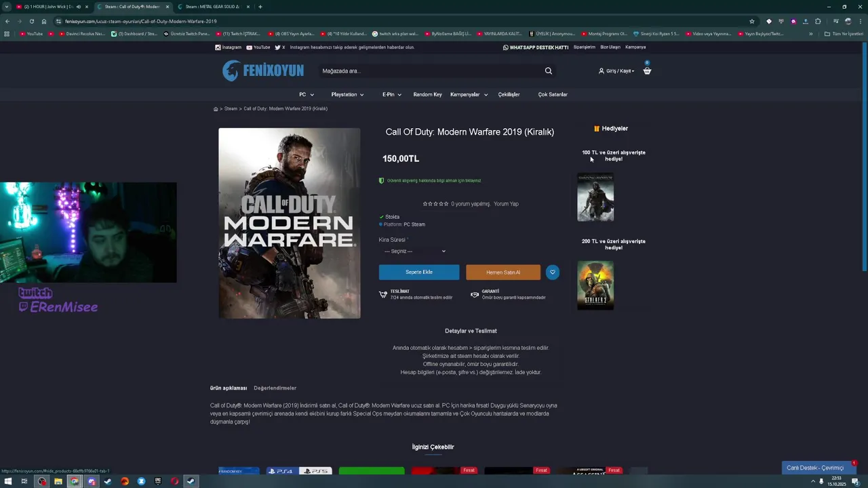Open Epic Games launcher in taskbar
868x488 pixels.
157,481
